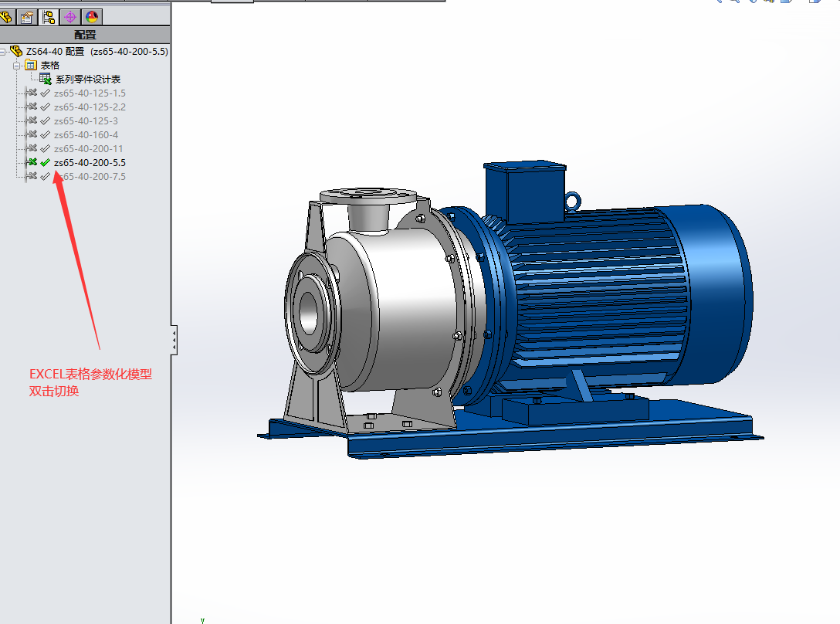Select configuration ending in 200-7.5
The width and height of the screenshot is (840, 624).
[91, 176]
